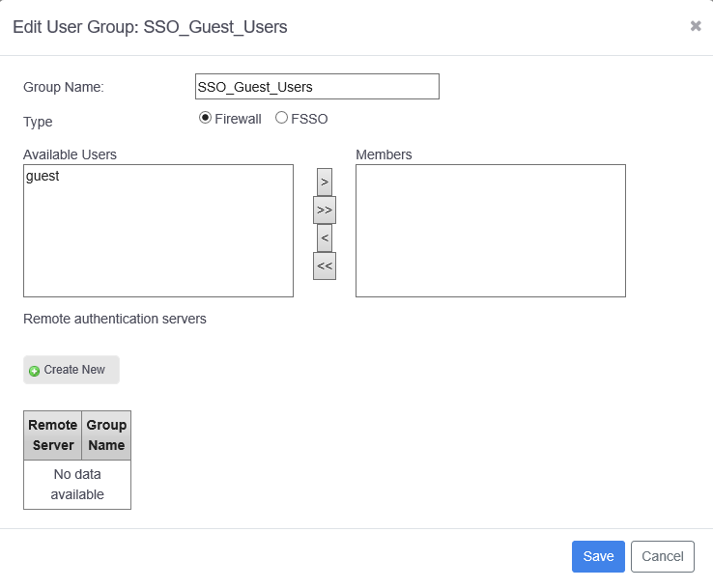Click the double right-arrow add-all button
Screen dimensions: 713x588
pyautogui.click(x=325, y=210)
